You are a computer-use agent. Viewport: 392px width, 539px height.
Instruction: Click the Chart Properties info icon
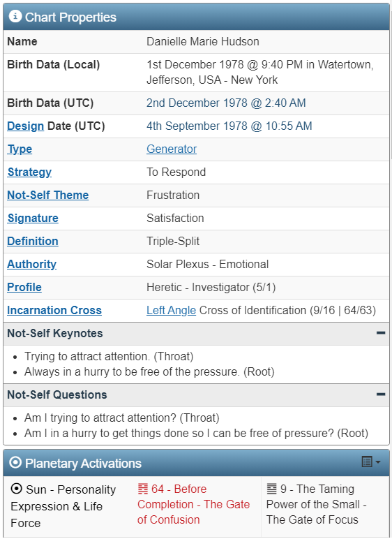tap(15, 16)
